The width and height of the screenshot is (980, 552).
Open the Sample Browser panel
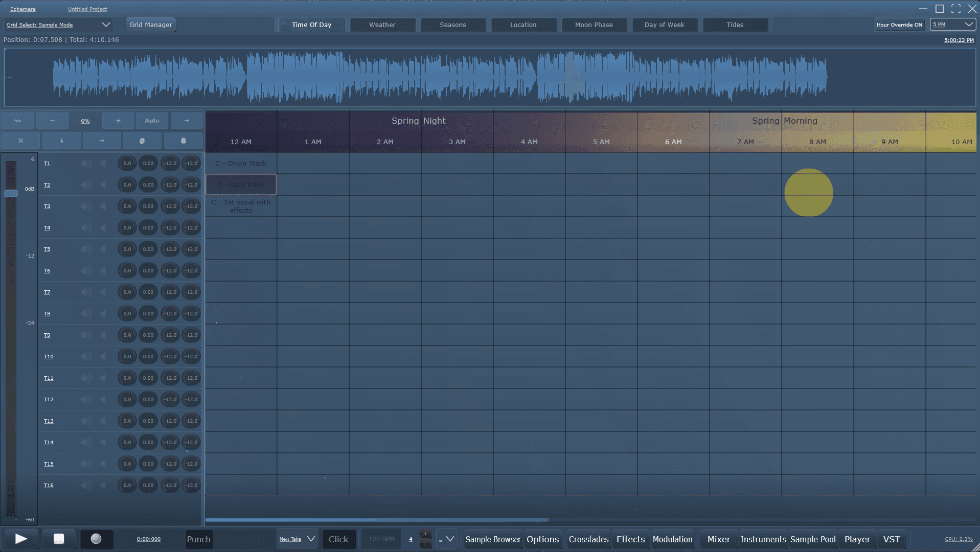pyautogui.click(x=492, y=539)
